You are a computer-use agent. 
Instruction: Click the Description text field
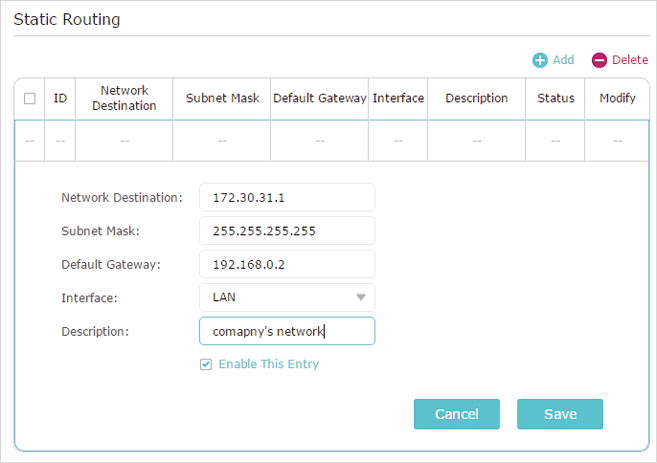pyautogui.click(x=287, y=331)
